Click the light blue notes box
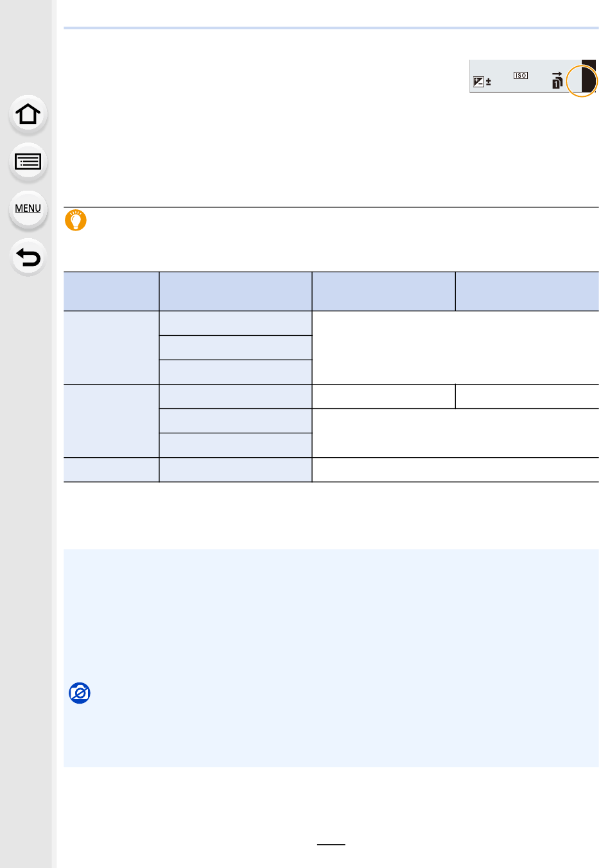610x868 pixels. (x=331, y=657)
